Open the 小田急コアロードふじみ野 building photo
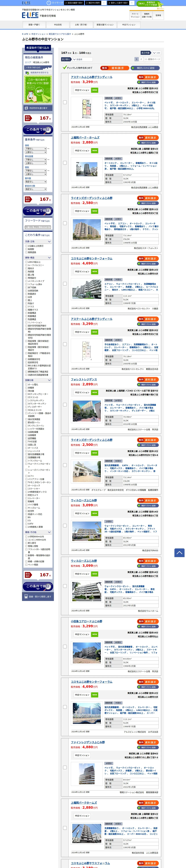 [x=87, y=653]
